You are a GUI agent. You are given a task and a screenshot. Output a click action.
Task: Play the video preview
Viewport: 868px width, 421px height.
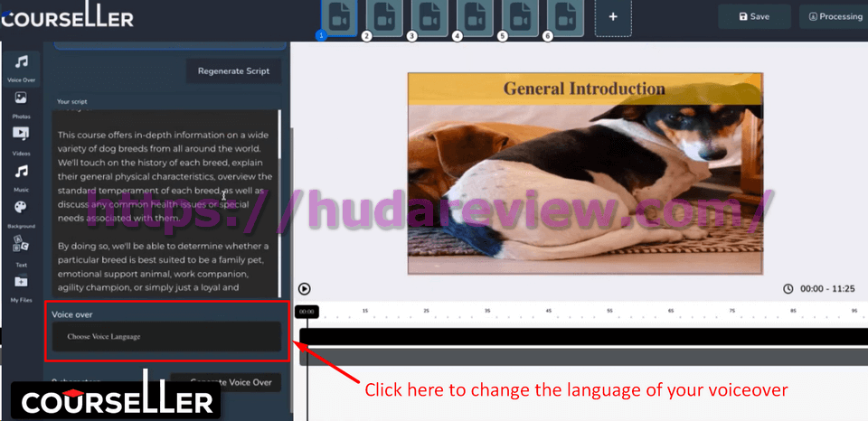[305, 289]
